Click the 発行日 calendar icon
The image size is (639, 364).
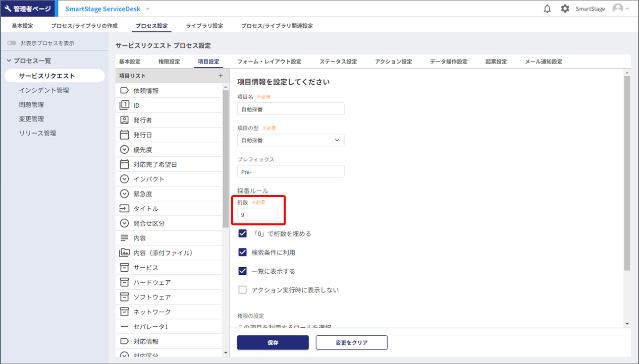tap(124, 135)
